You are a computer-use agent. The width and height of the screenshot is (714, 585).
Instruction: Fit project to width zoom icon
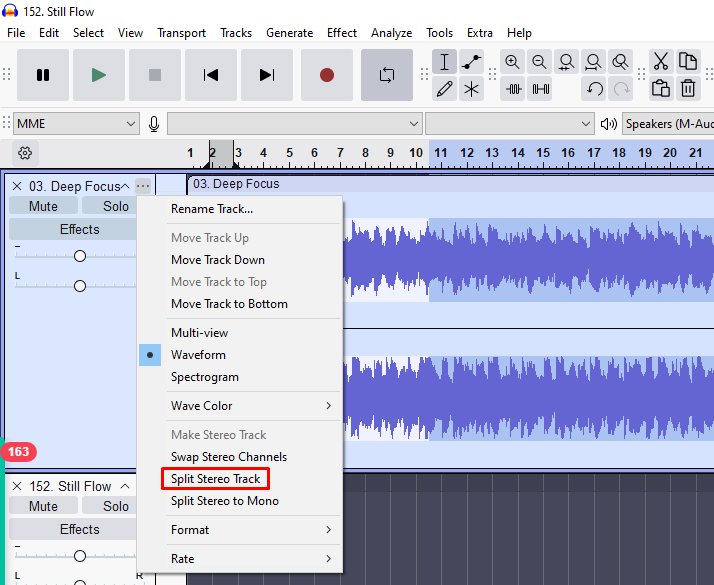pyautogui.click(x=593, y=61)
